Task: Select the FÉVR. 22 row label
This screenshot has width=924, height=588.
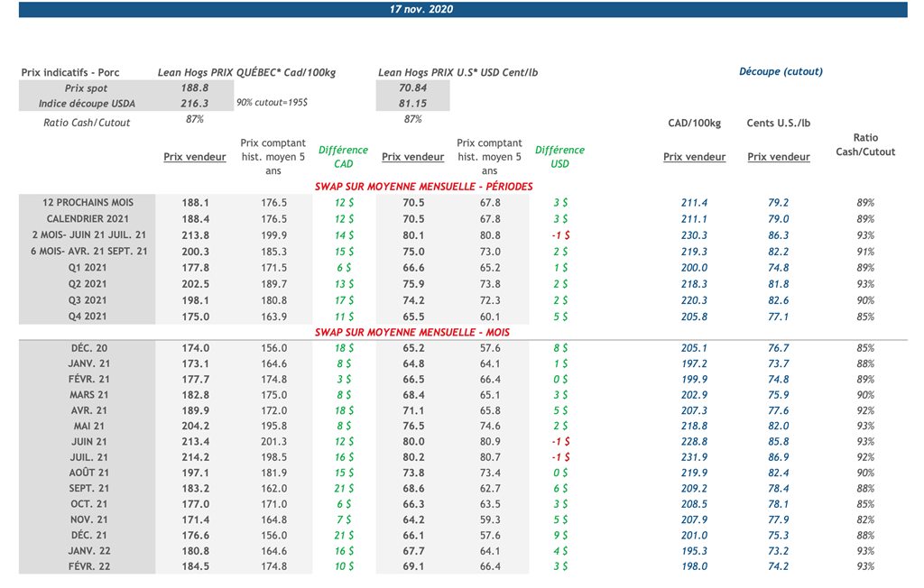Action: click(x=88, y=566)
